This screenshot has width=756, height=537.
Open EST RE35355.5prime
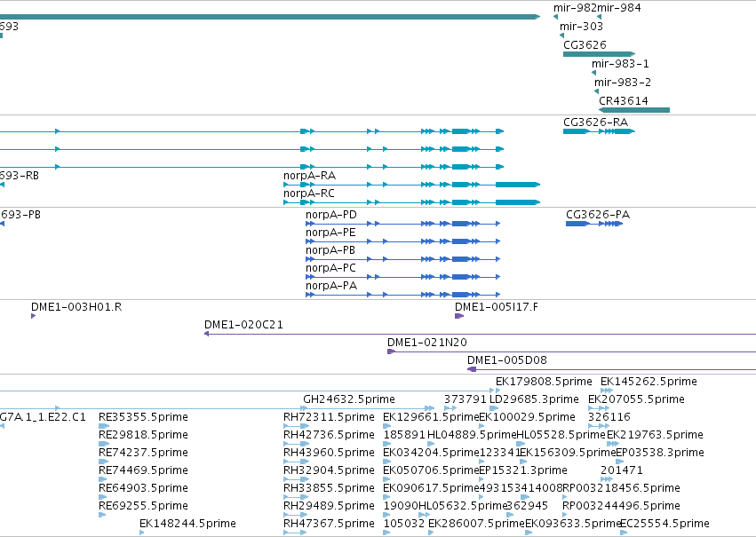point(143,417)
